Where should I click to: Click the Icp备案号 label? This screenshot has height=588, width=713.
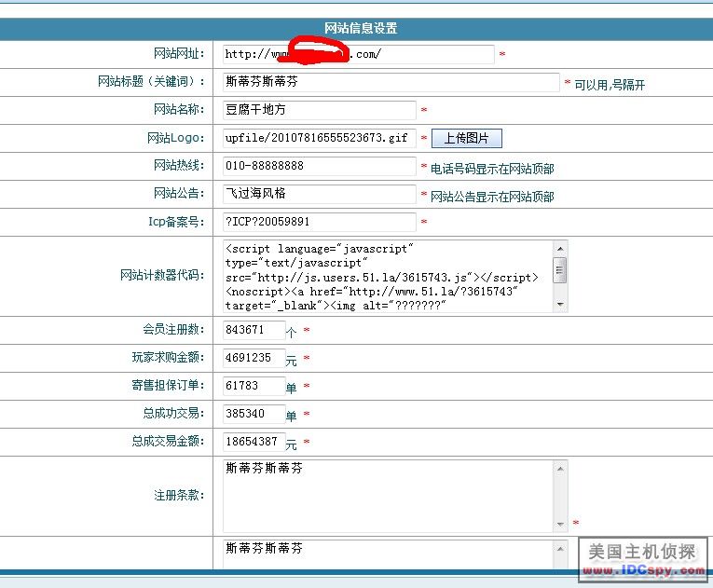(176, 222)
